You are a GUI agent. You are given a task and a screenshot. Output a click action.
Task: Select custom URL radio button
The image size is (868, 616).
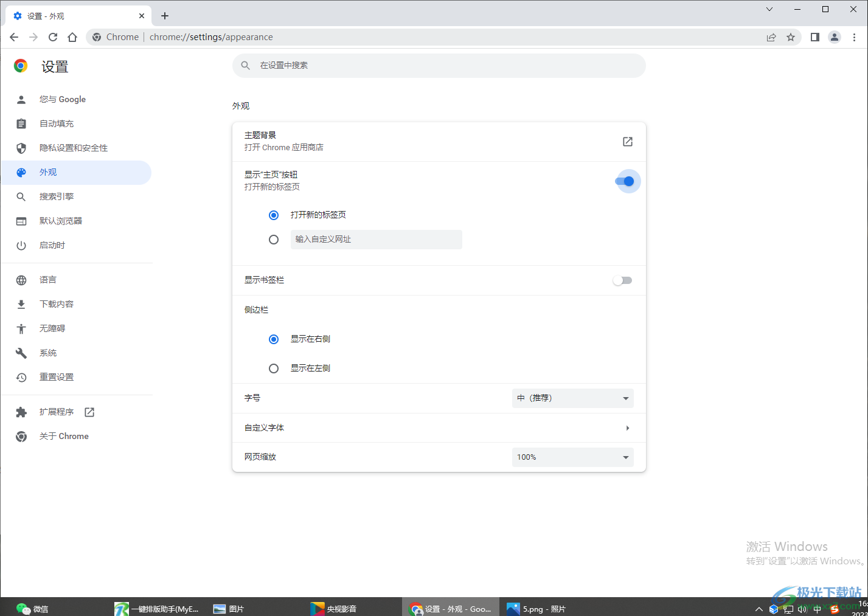click(274, 240)
